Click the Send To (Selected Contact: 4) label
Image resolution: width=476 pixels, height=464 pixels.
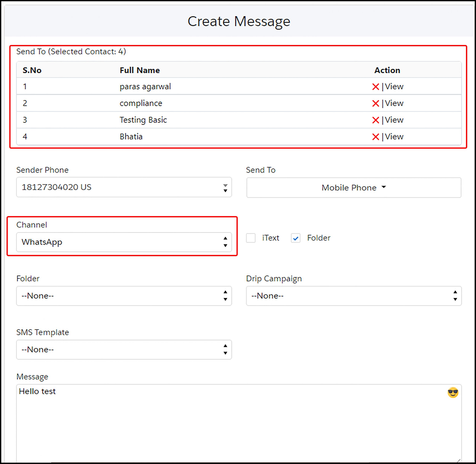[x=71, y=51]
